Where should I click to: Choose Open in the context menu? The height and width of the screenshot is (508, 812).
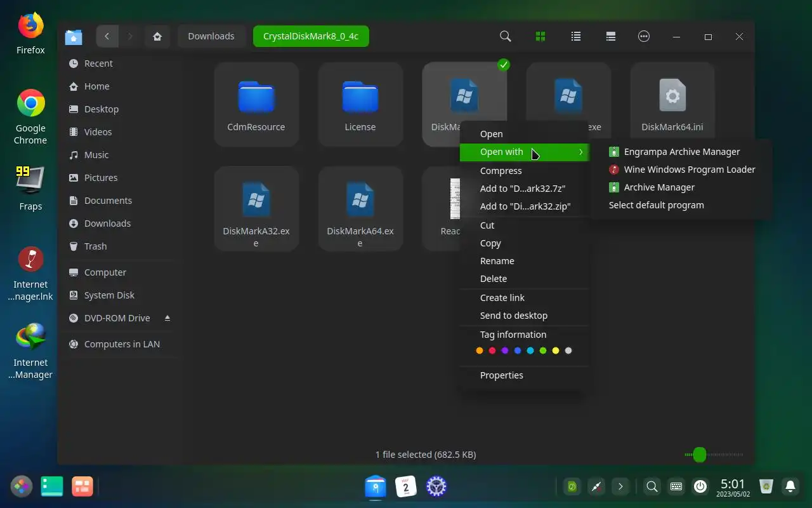[x=525, y=134]
